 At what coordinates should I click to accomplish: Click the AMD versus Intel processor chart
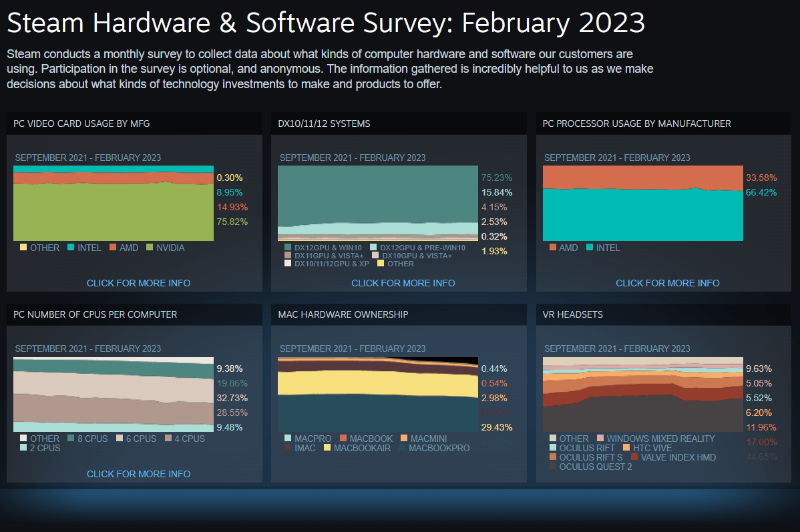point(642,204)
